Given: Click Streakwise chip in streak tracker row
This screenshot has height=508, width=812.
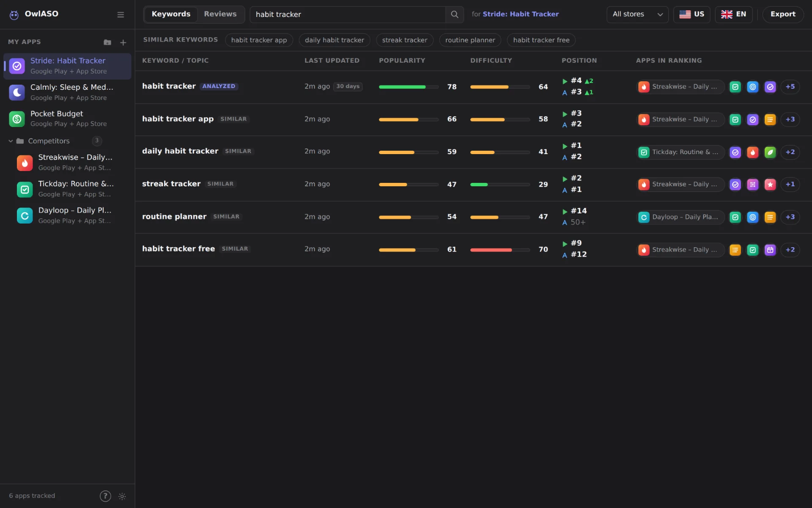Looking at the screenshot, I should point(680,185).
